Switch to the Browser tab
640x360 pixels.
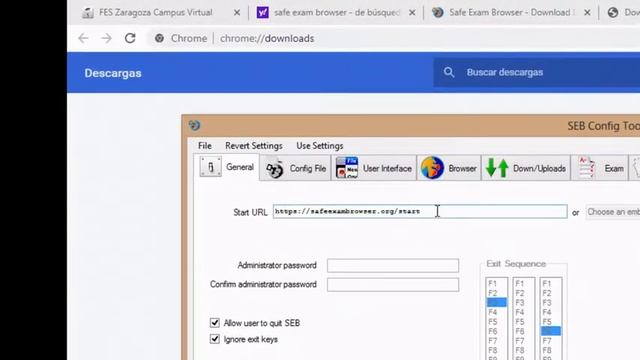click(x=449, y=168)
